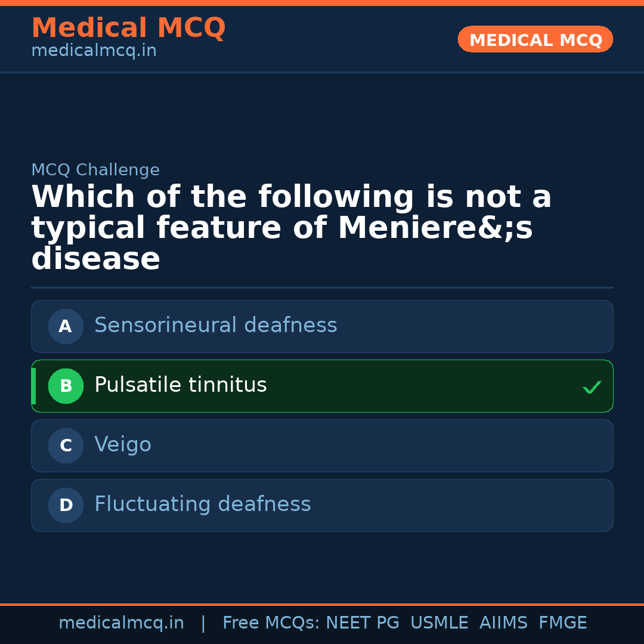Click the Medical MCQ logo text
The width and height of the screenshot is (644, 644).
tap(128, 28)
